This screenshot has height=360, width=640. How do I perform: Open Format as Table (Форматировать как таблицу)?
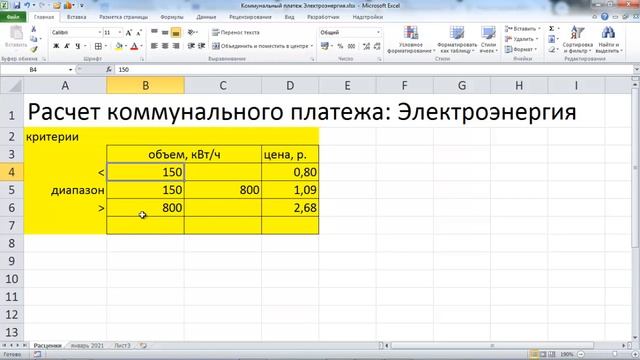[x=457, y=40]
